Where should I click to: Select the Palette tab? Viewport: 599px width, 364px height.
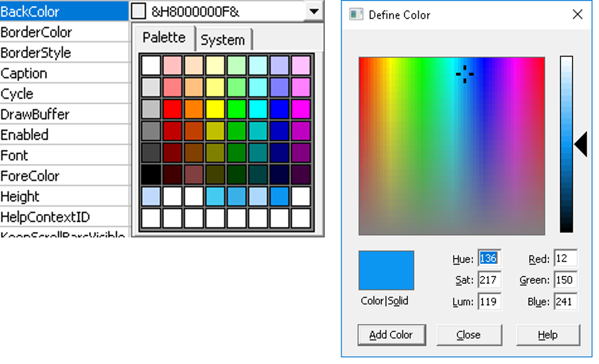tap(164, 38)
